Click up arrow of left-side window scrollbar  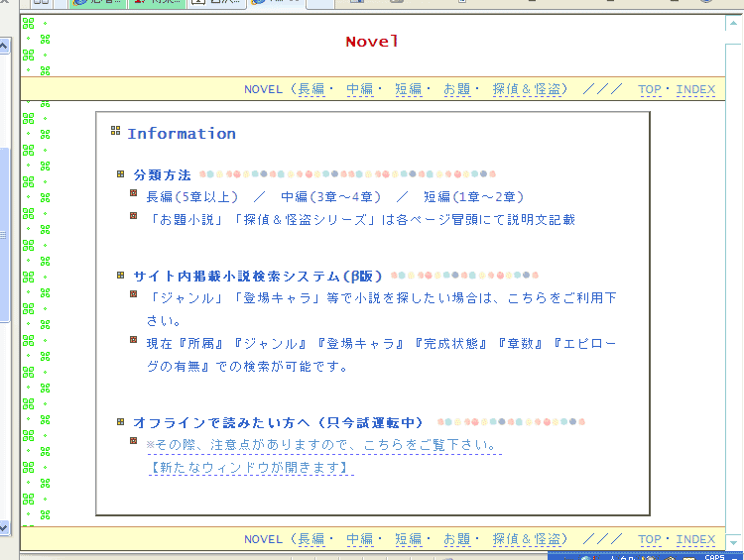tap(4, 46)
